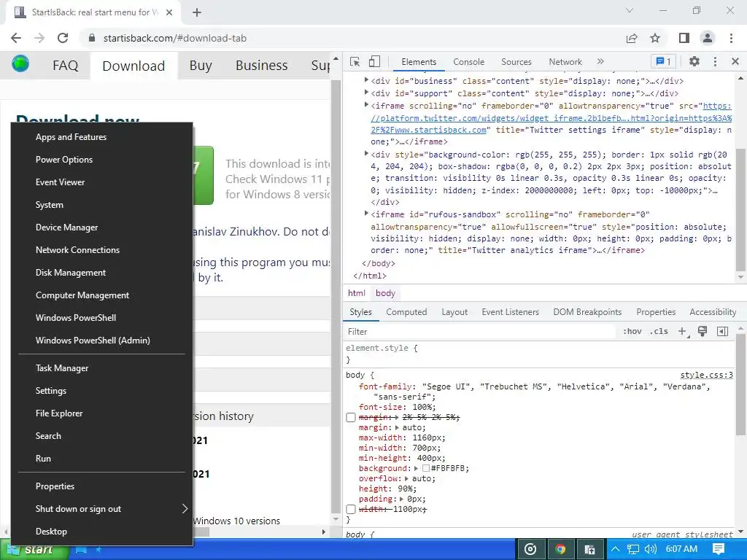Click the share page icon in address bar
747x560 pixels.
coord(632,38)
